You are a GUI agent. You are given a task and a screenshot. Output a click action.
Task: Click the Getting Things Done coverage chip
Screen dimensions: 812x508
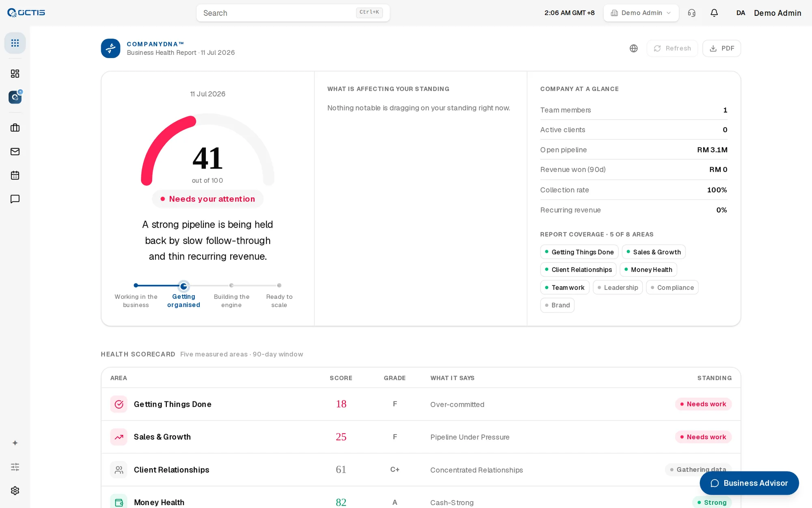coord(579,252)
